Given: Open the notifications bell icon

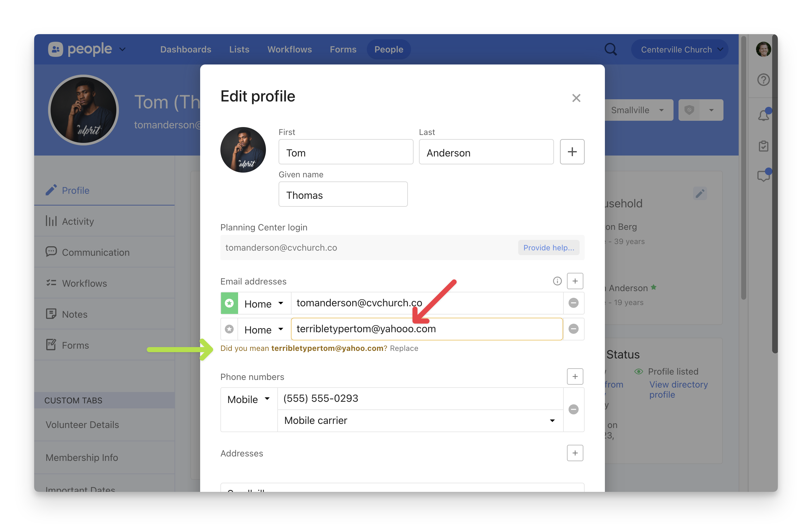Looking at the screenshot, I should coord(763,116).
